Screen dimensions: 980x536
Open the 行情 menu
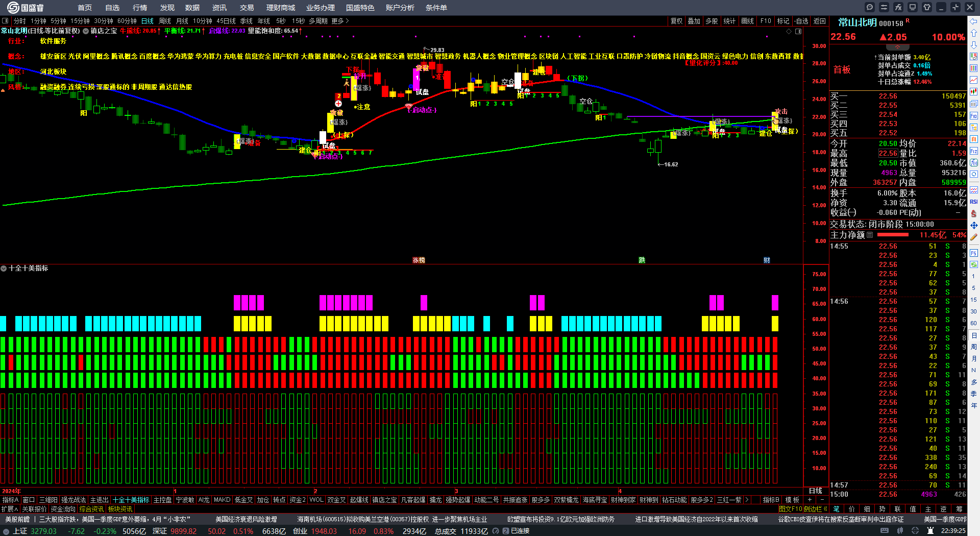140,8
